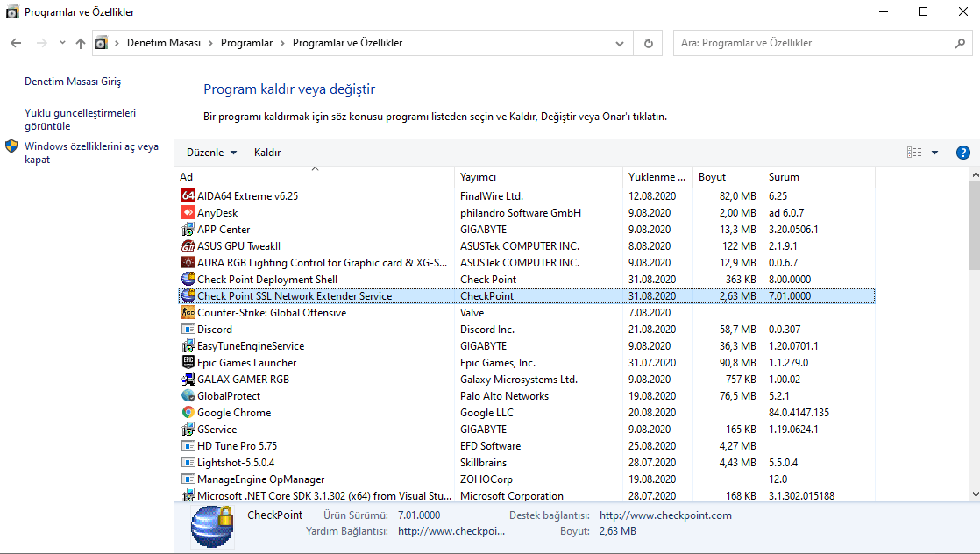The width and height of the screenshot is (980, 554).
Task: Expand the chevron after Denetim Masası
Action: click(x=210, y=43)
